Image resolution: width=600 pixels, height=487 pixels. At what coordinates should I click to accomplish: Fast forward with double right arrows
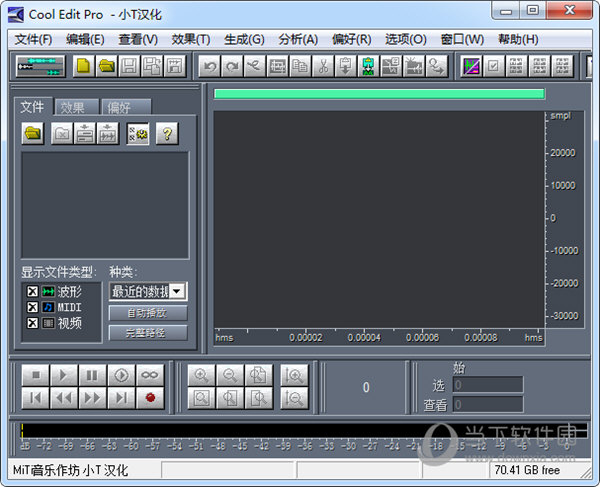[92, 398]
